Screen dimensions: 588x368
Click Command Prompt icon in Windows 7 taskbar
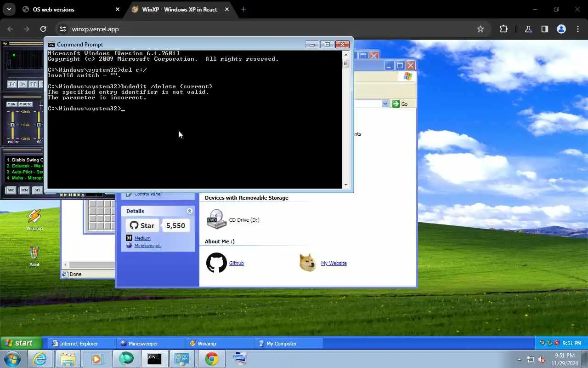click(x=154, y=359)
